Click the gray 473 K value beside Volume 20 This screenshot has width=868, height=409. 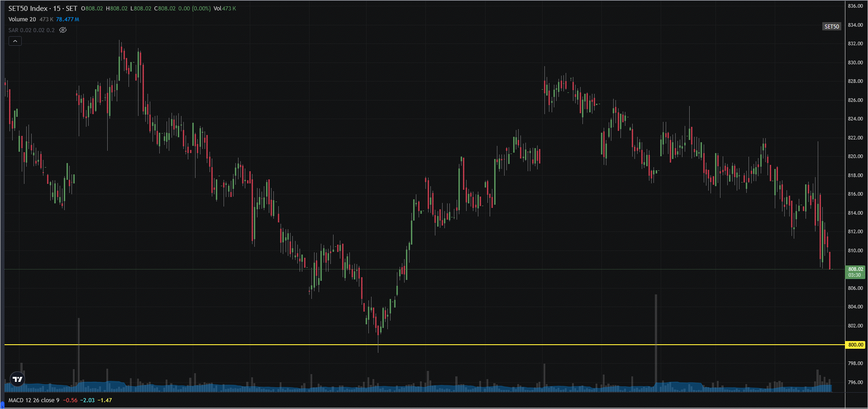46,19
